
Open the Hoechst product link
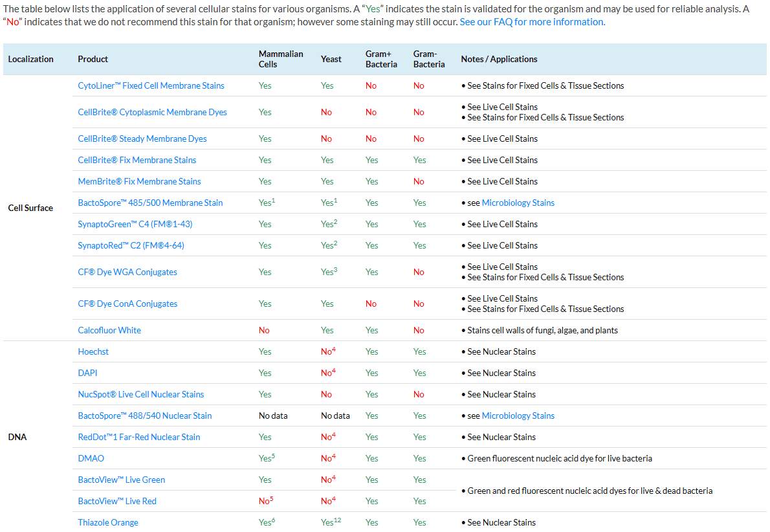93,351
